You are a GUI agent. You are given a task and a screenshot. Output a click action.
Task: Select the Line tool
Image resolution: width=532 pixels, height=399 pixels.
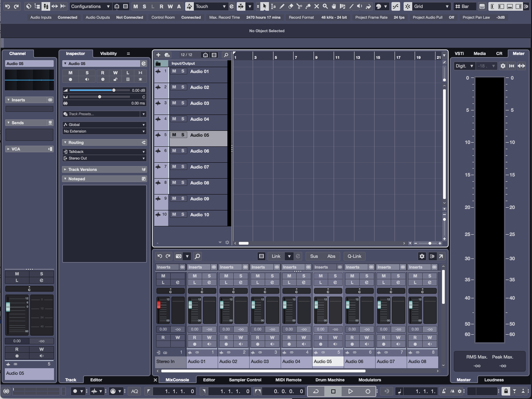click(351, 6)
